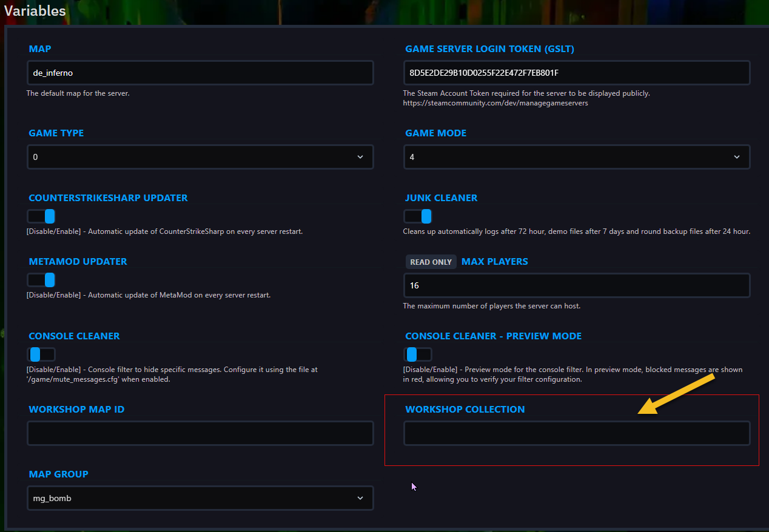This screenshot has width=769, height=532.
Task: Click the MAX PLAYERS label text
Action: coord(494,262)
